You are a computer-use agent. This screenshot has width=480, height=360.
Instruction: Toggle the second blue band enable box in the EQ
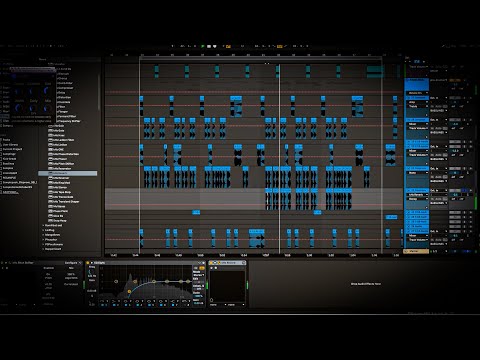point(114,305)
